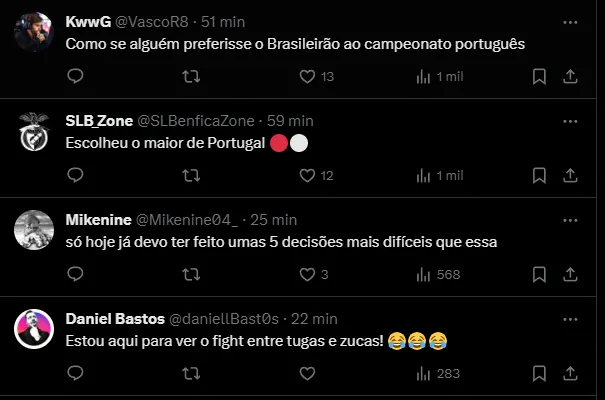Click SLB_Zone's Benfica avatar
Viewport: 605px width, 400px height.
tap(34, 131)
